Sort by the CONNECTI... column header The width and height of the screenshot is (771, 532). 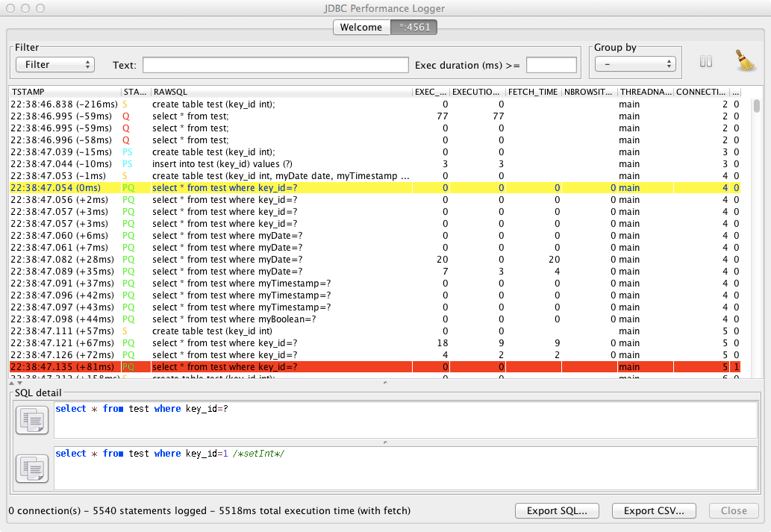[x=702, y=92]
